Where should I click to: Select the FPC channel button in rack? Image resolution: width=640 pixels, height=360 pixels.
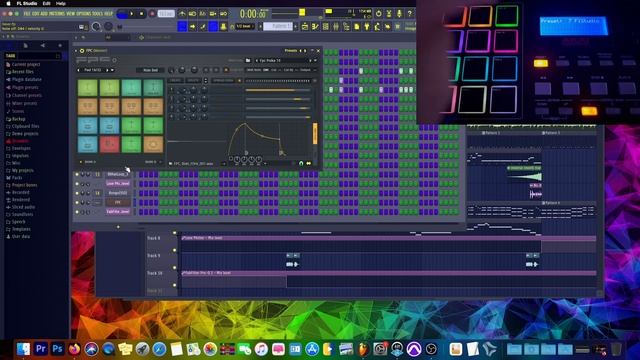[118, 202]
